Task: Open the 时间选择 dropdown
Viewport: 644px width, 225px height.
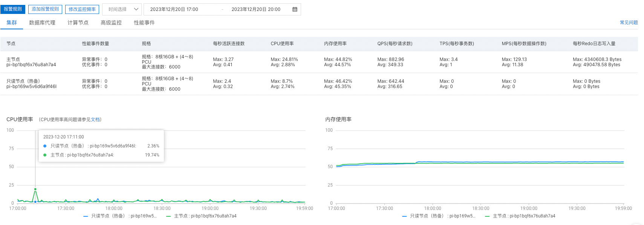Action: [x=122, y=9]
